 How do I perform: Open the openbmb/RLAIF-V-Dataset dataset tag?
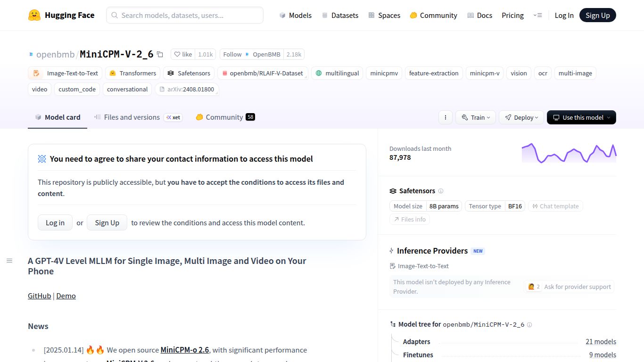coord(263,73)
